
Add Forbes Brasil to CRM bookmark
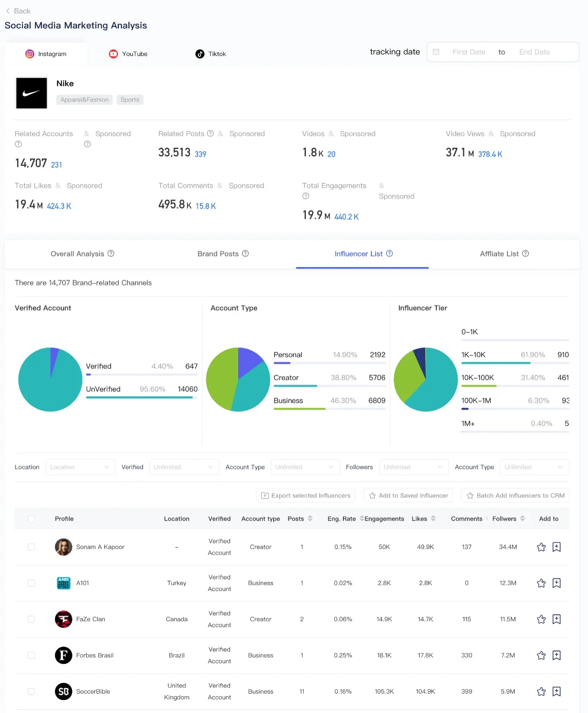click(557, 656)
